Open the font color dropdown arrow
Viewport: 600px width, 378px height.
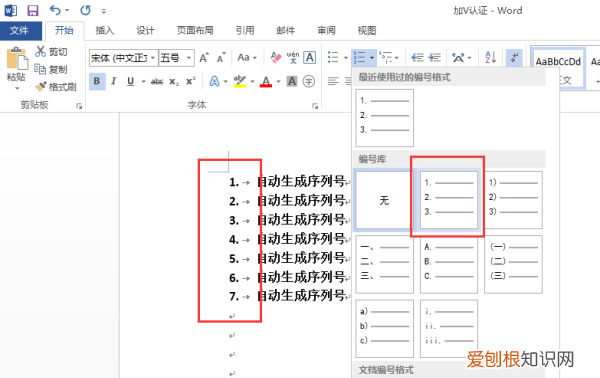pyautogui.click(x=278, y=81)
